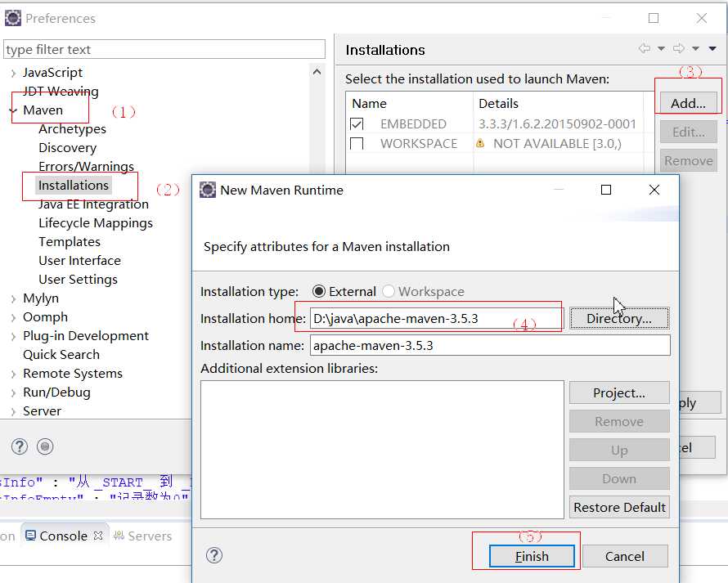This screenshot has height=583, width=728.
Task: Close the New Maven Runtime dialog
Action: click(x=654, y=190)
